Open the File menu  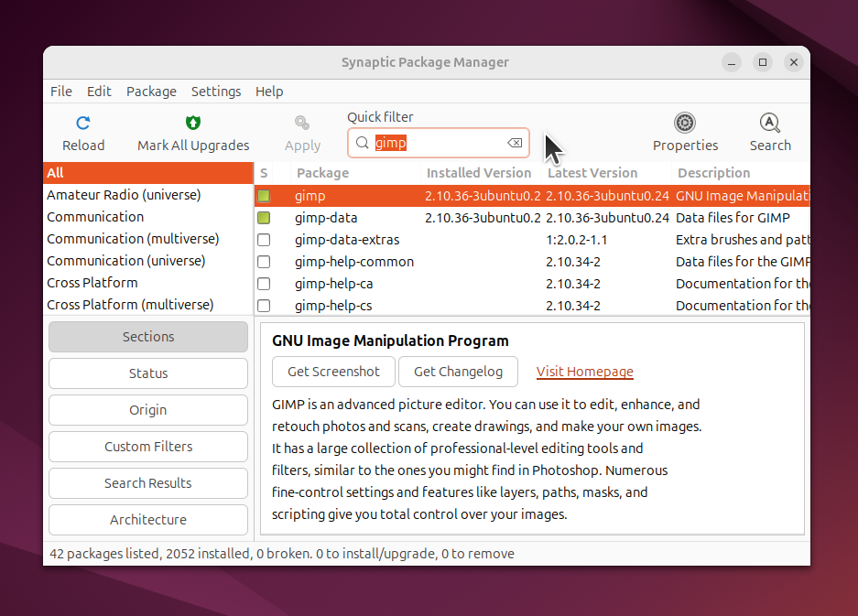coord(61,92)
